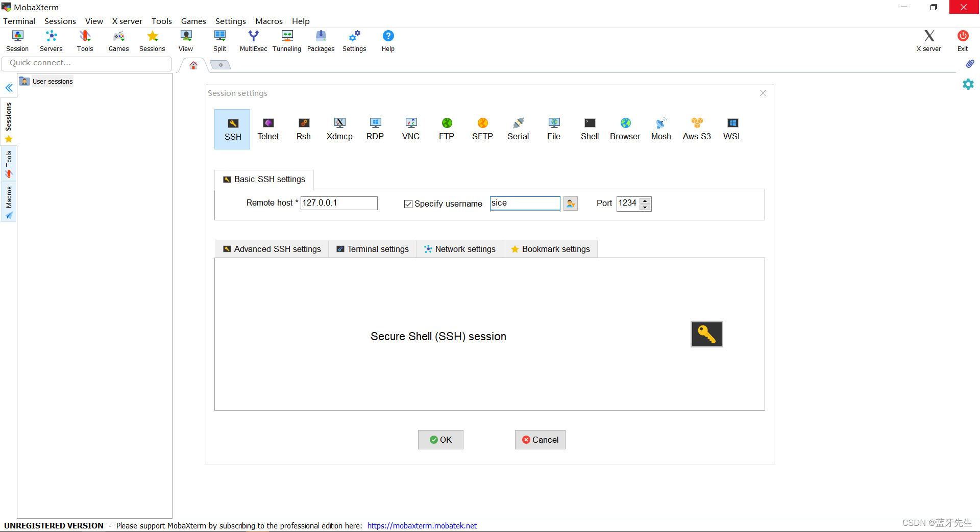The height and width of the screenshot is (532, 980).
Task: Confirm session settings with OK
Action: click(440, 439)
